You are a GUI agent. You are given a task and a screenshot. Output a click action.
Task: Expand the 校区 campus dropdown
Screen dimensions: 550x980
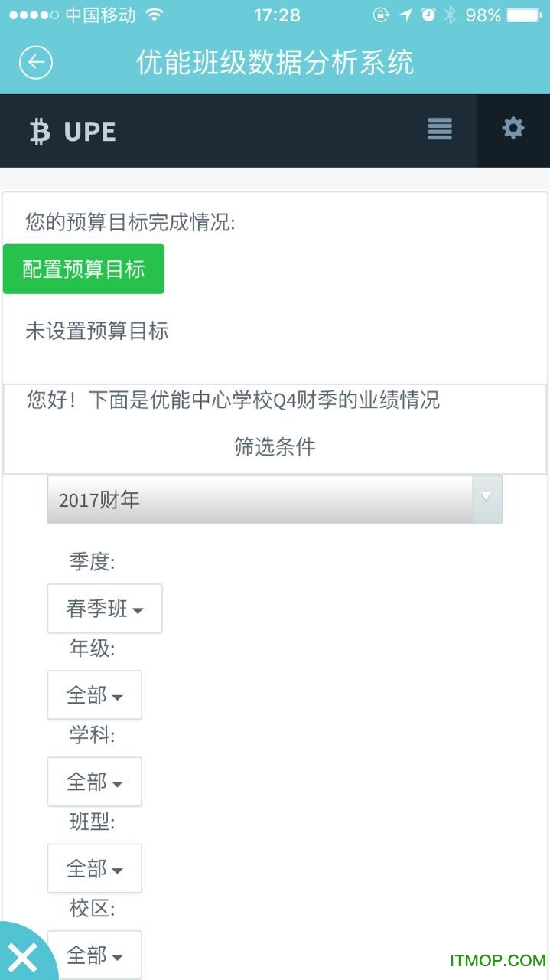point(94,955)
